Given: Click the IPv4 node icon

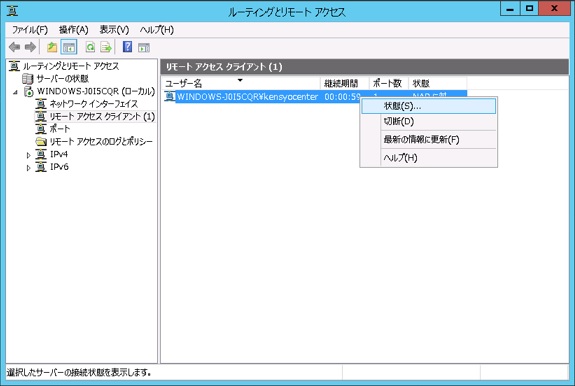Looking at the screenshot, I should (x=41, y=154).
